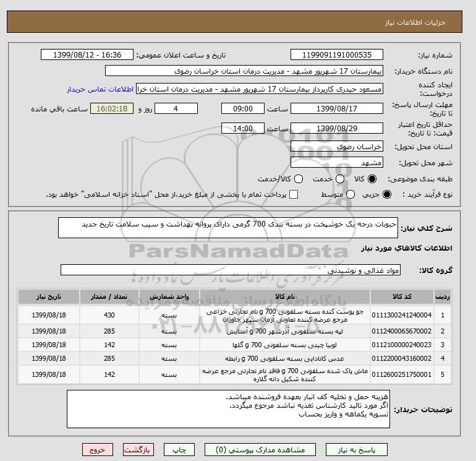Click the لپه بسته سلفونی product name cell
Viewport: 476px width, 461px height.
point(285,331)
